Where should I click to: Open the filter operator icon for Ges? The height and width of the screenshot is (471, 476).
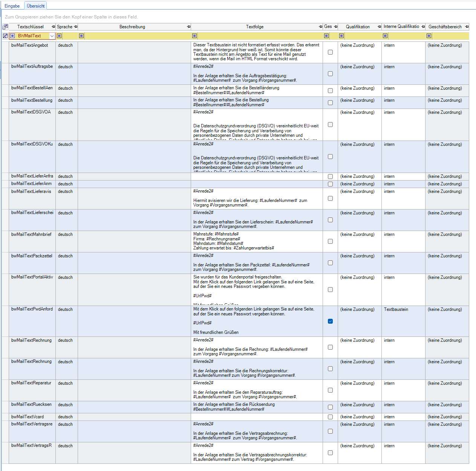coord(326,36)
